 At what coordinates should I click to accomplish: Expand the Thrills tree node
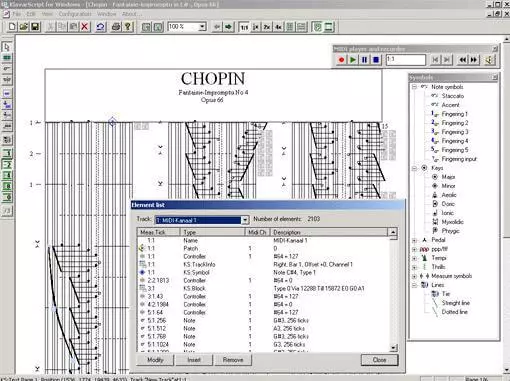click(414, 267)
